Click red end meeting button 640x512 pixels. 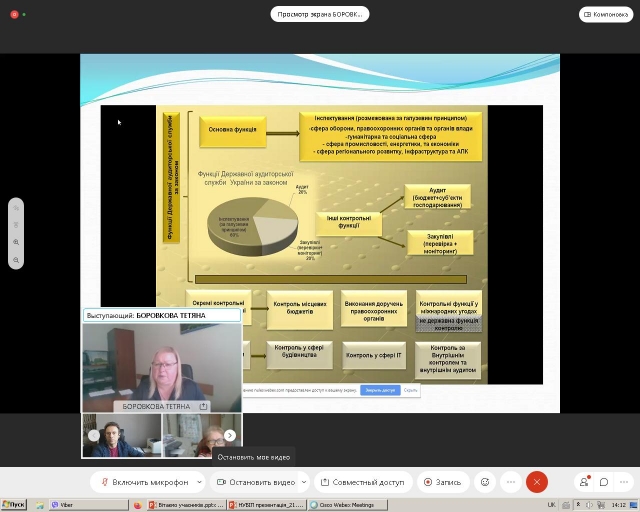[x=537, y=482]
